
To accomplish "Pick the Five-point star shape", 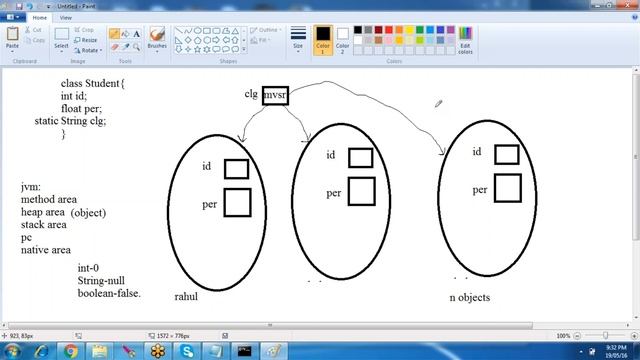I will coord(198,49).
